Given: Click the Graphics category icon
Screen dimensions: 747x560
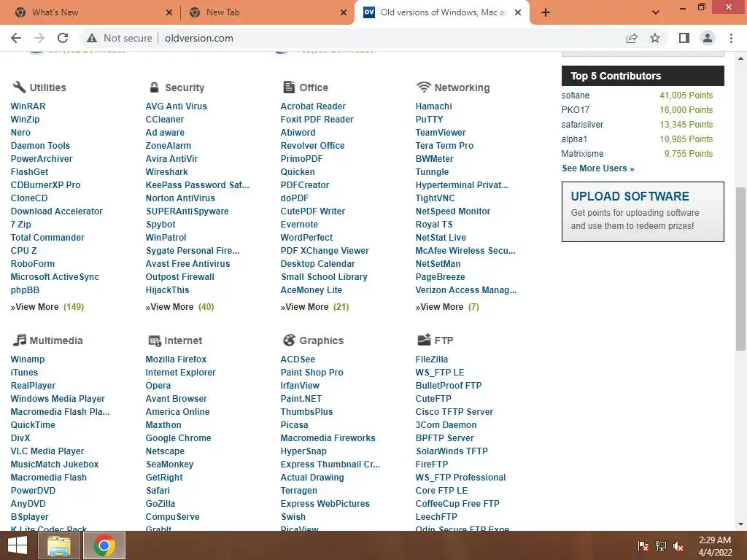Looking at the screenshot, I should click(289, 340).
